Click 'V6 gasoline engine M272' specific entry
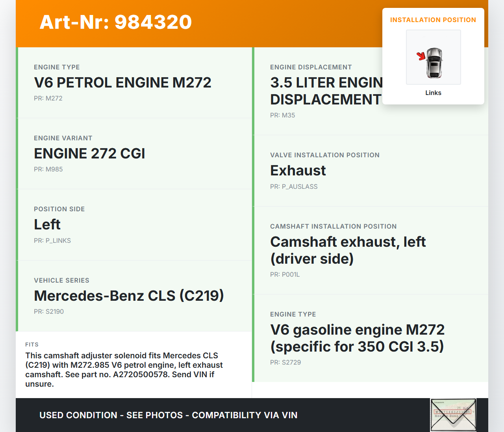504x432 pixels. pyautogui.click(x=357, y=338)
